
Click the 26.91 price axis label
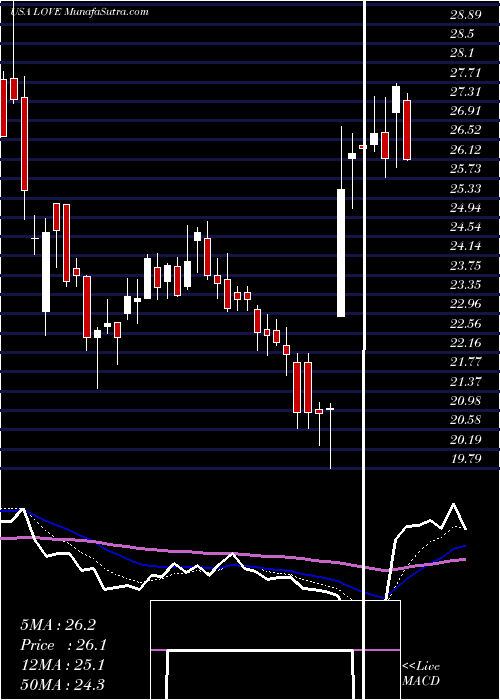coord(466,111)
